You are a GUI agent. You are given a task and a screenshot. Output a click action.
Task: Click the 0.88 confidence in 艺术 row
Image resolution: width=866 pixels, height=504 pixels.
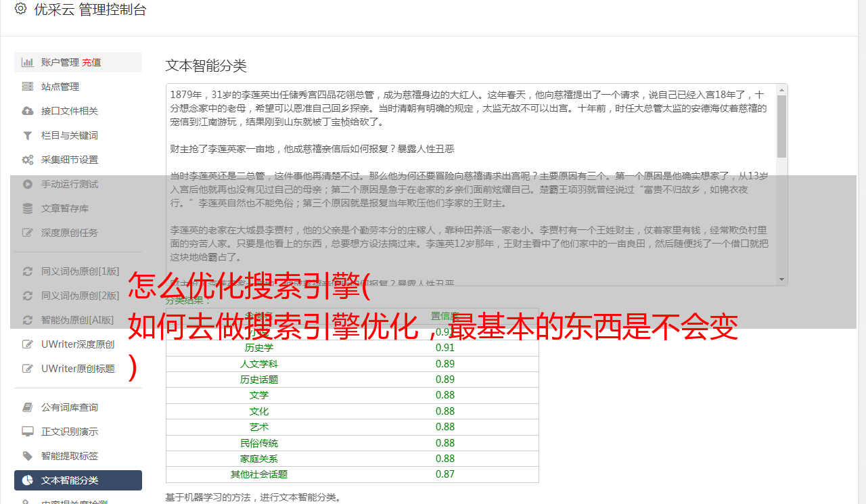[445, 427]
